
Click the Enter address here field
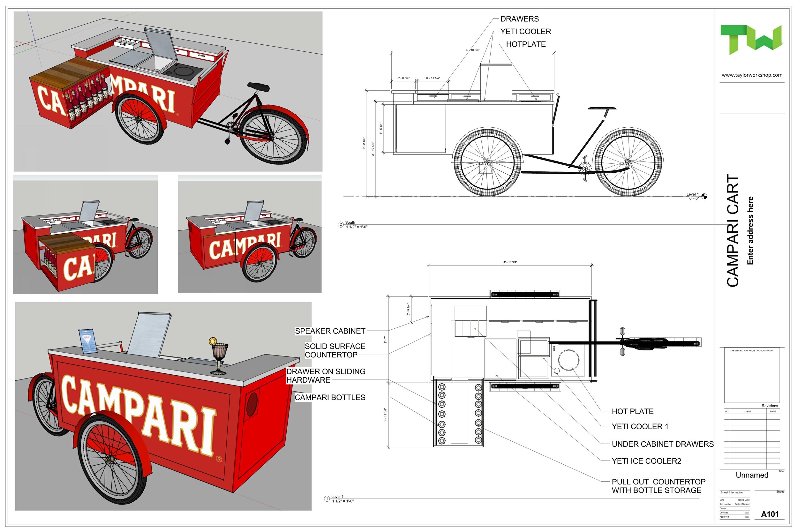click(x=750, y=231)
